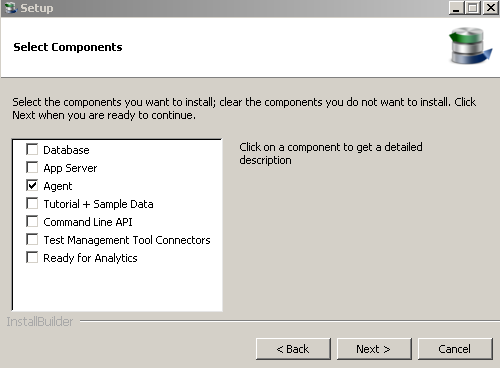Viewport: 500px width, 368px height.
Task: Select the Ready for Analytics label text
Action: point(90,258)
